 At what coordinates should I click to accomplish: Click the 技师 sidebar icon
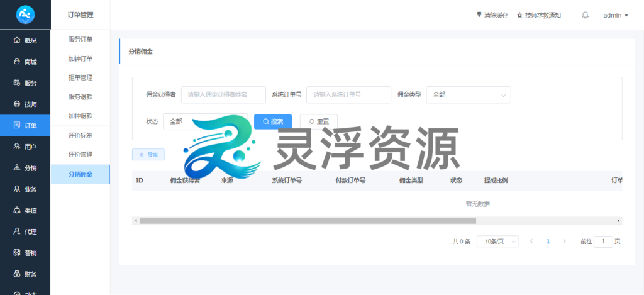click(x=17, y=104)
